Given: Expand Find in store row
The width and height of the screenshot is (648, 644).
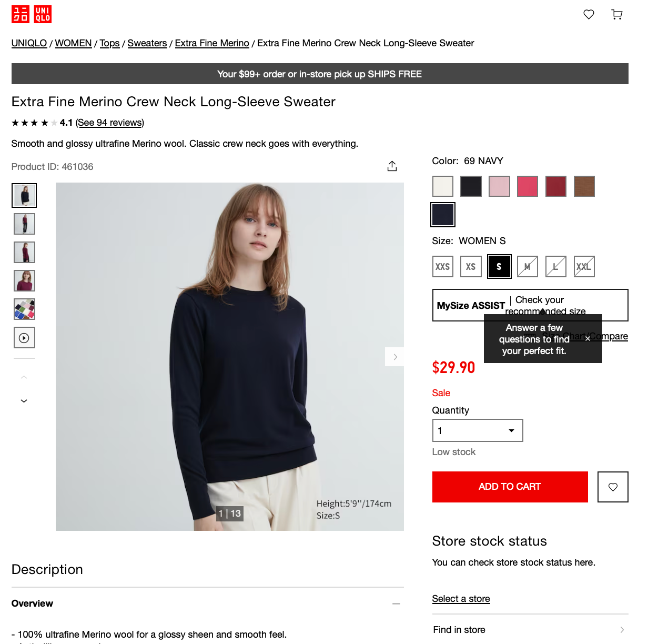Looking at the screenshot, I should point(530,630).
